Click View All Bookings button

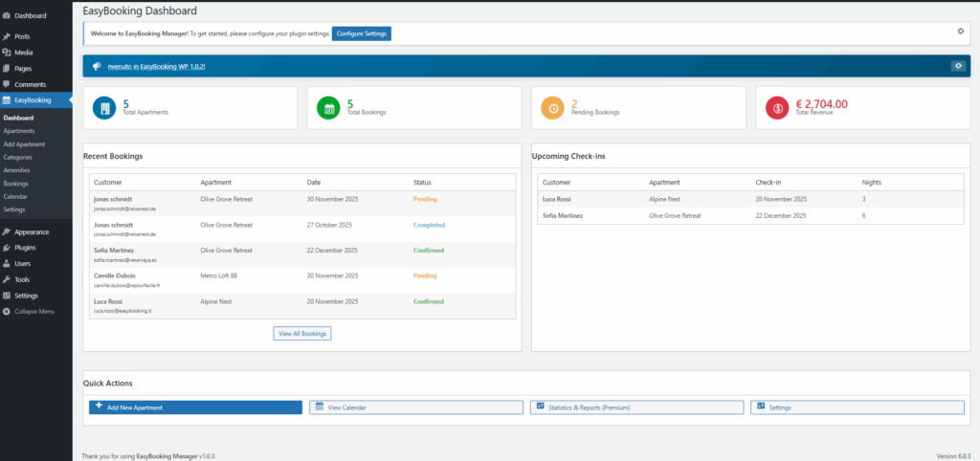(302, 334)
